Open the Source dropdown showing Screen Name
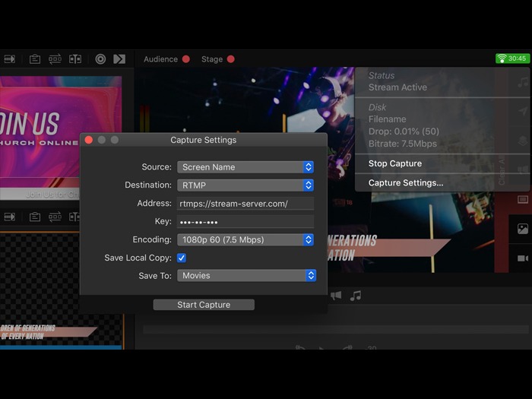 245,167
